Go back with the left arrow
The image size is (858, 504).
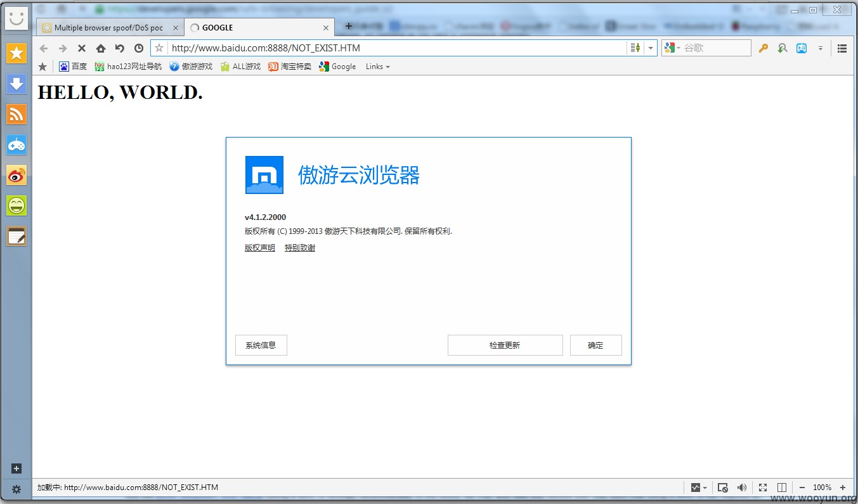pyautogui.click(x=44, y=48)
